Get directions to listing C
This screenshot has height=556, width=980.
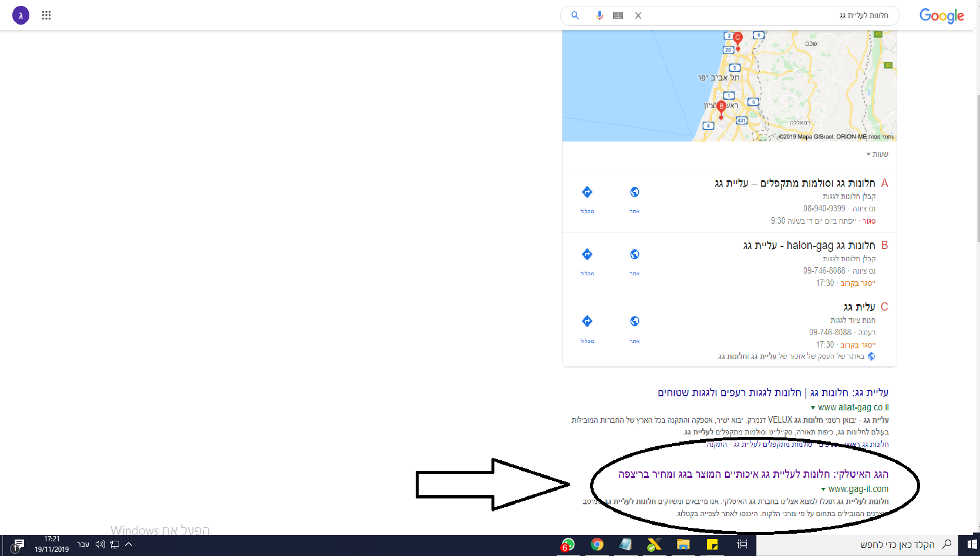point(587,329)
